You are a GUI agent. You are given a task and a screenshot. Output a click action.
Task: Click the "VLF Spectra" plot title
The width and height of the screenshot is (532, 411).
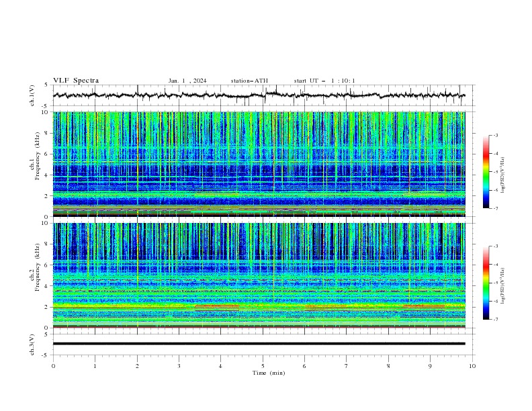click(76, 81)
